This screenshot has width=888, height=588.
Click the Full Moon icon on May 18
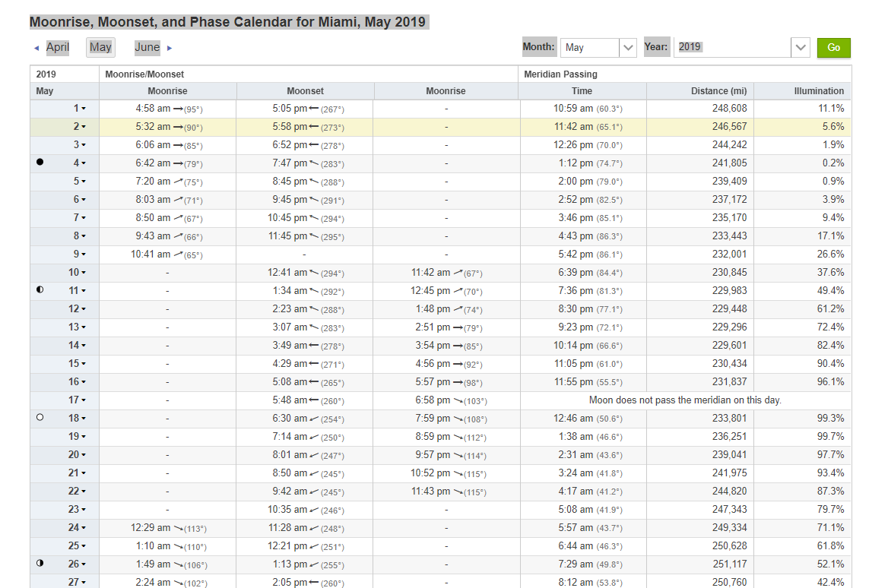click(40, 418)
